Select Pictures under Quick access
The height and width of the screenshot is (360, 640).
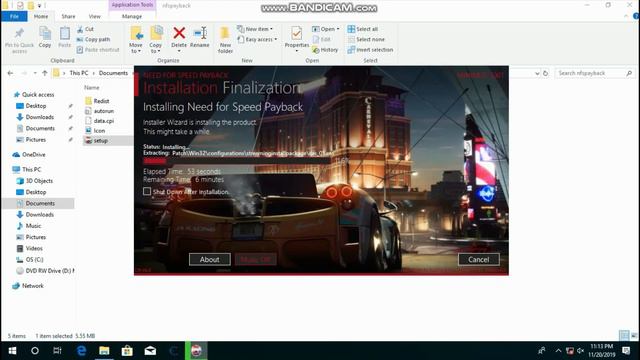click(31, 140)
